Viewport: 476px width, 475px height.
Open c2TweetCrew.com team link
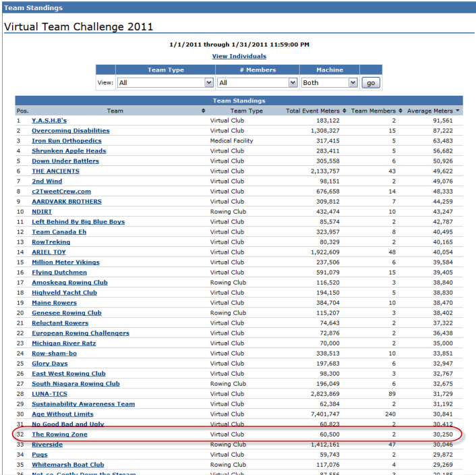tap(61, 192)
